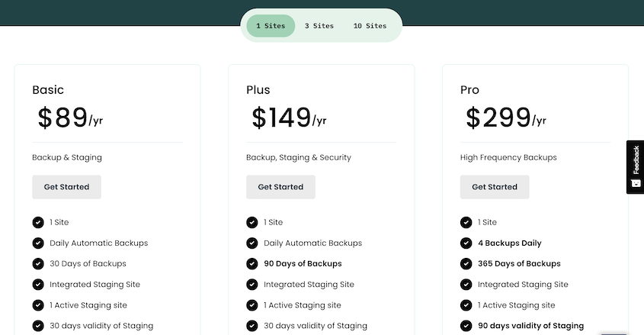Viewport: 644px width, 335px height.
Task: Click check icon beside Basic 1 Site
Action: tap(38, 222)
